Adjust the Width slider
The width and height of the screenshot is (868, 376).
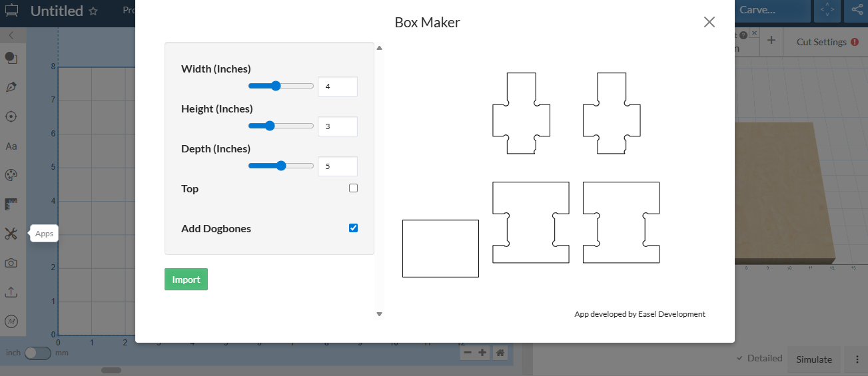pos(276,86)
